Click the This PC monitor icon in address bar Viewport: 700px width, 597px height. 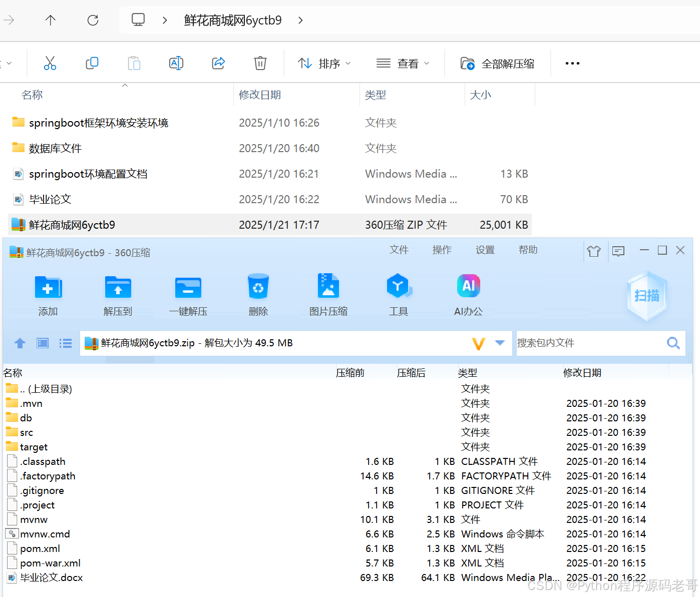point(138,20)
